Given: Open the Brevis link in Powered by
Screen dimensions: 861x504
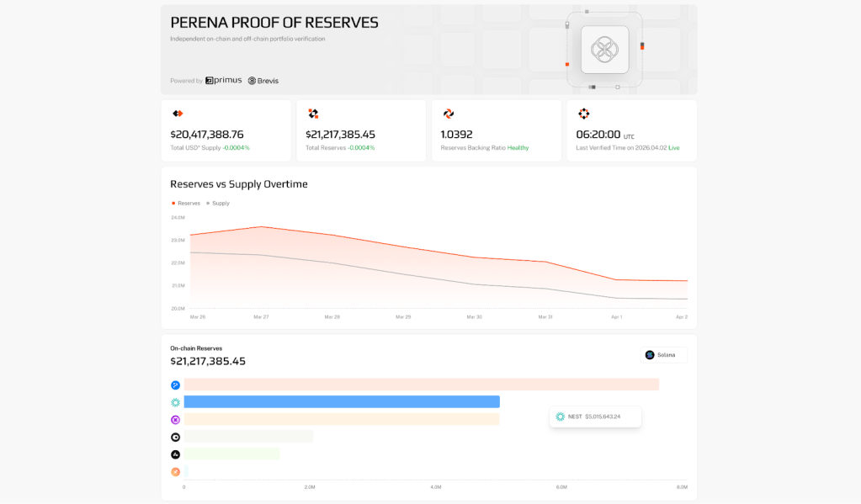Looking at the screenshot, I should click(x=263, y=81).
